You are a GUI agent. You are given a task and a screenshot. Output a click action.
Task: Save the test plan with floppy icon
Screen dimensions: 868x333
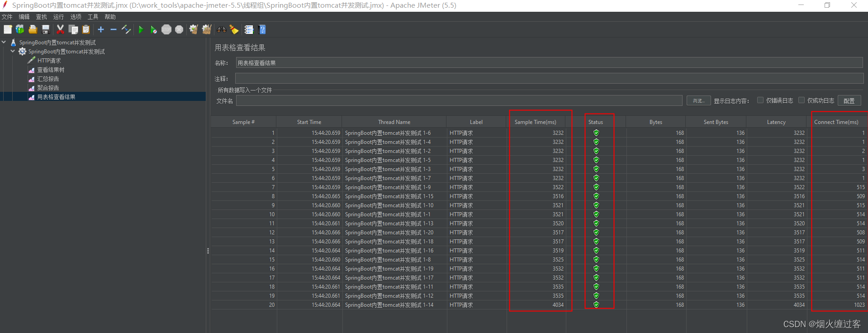coord(45,29)
